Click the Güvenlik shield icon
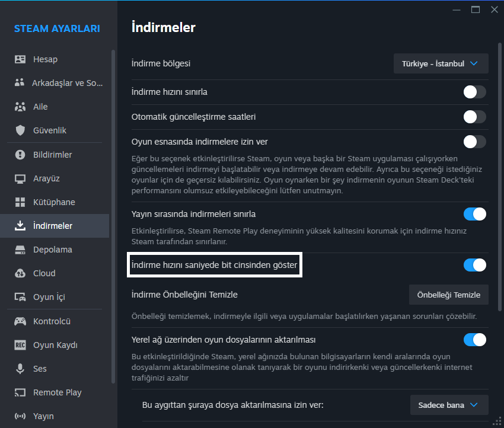The image size is (504, 428). 20,130
